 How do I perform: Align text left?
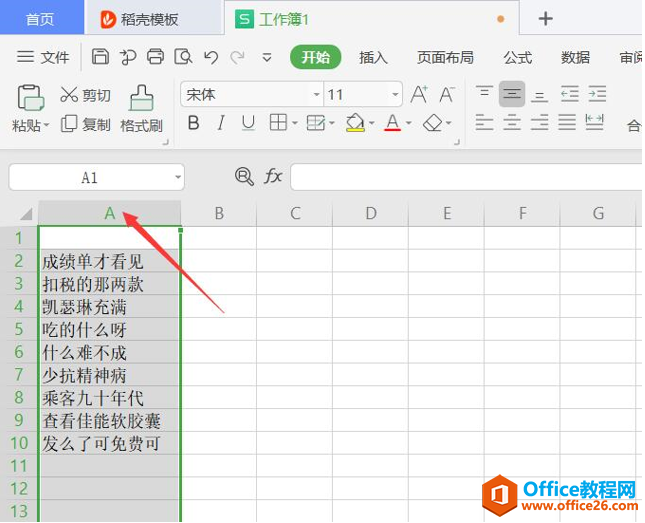484,122
